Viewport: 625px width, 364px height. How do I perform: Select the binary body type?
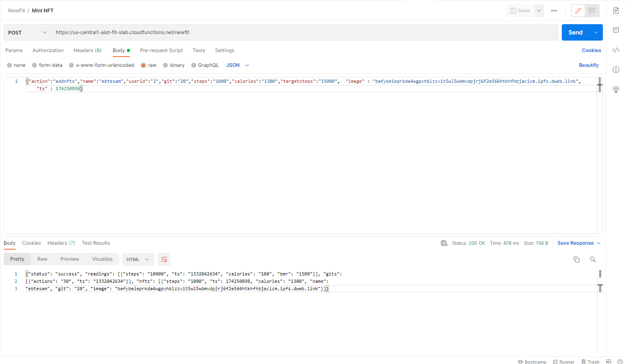click(174, 65)
